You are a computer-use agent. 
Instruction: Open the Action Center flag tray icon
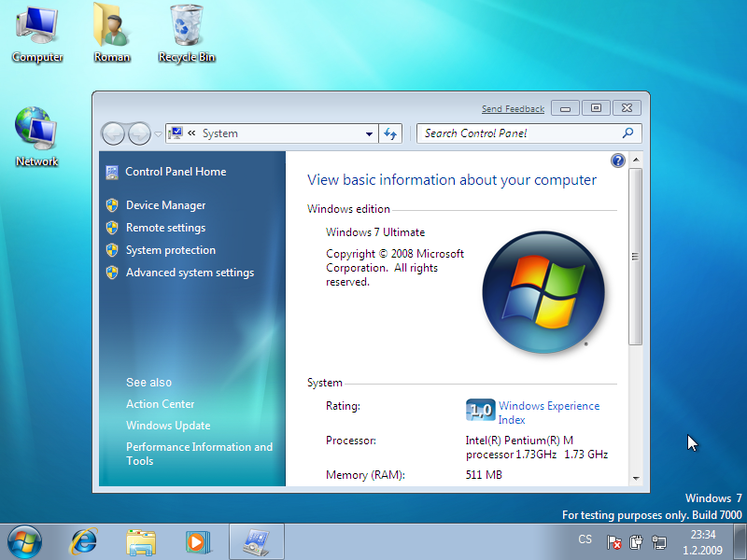pyautogui.click(x=614, y=542)
